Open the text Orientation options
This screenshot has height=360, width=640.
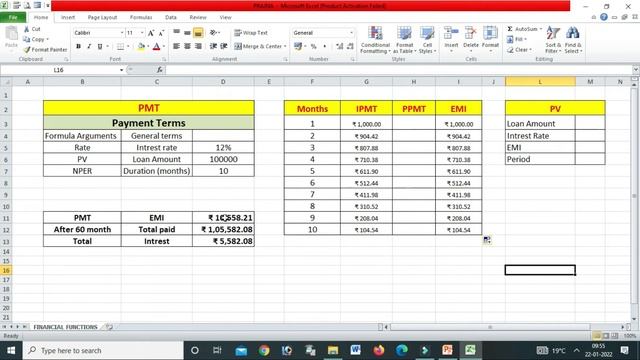214,32
